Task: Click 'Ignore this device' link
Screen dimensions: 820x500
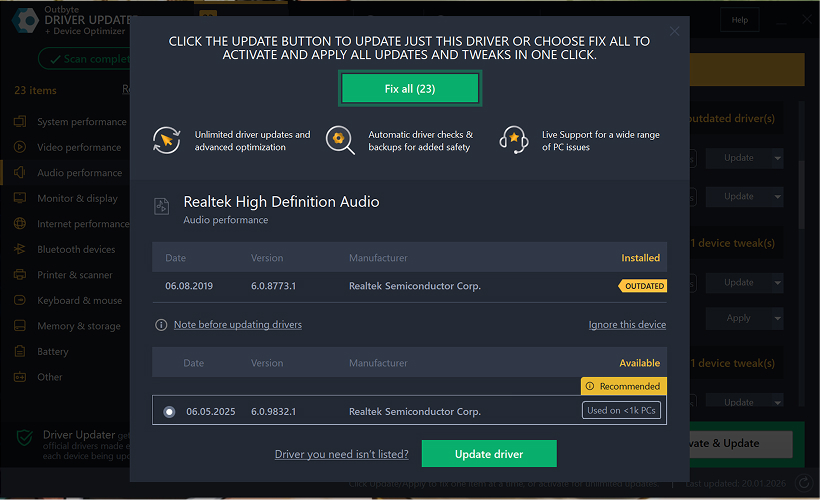Action: tap(627, 325)
